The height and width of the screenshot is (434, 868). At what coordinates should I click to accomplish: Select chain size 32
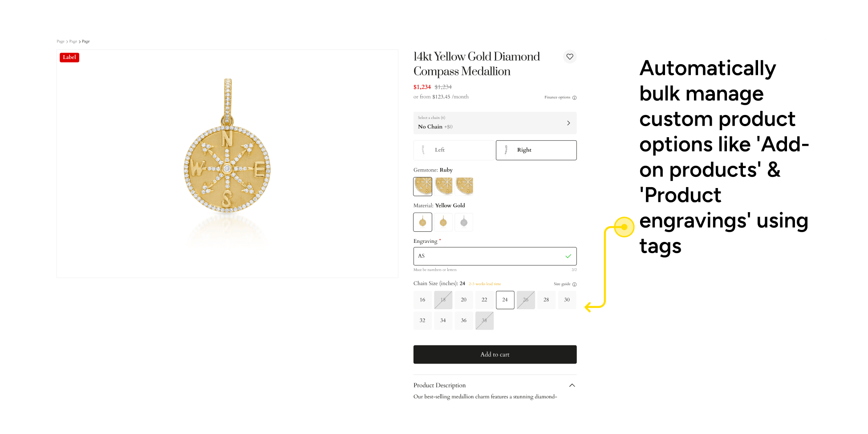422,320
